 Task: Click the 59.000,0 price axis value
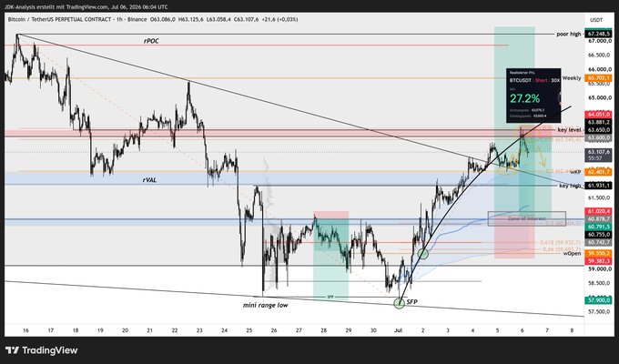tap(599, 268)
